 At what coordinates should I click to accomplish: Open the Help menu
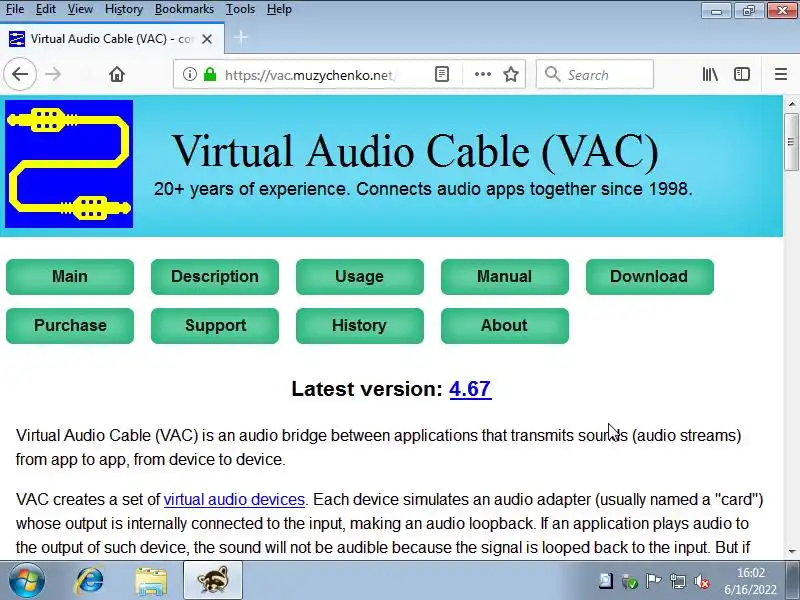pos(279,9)
